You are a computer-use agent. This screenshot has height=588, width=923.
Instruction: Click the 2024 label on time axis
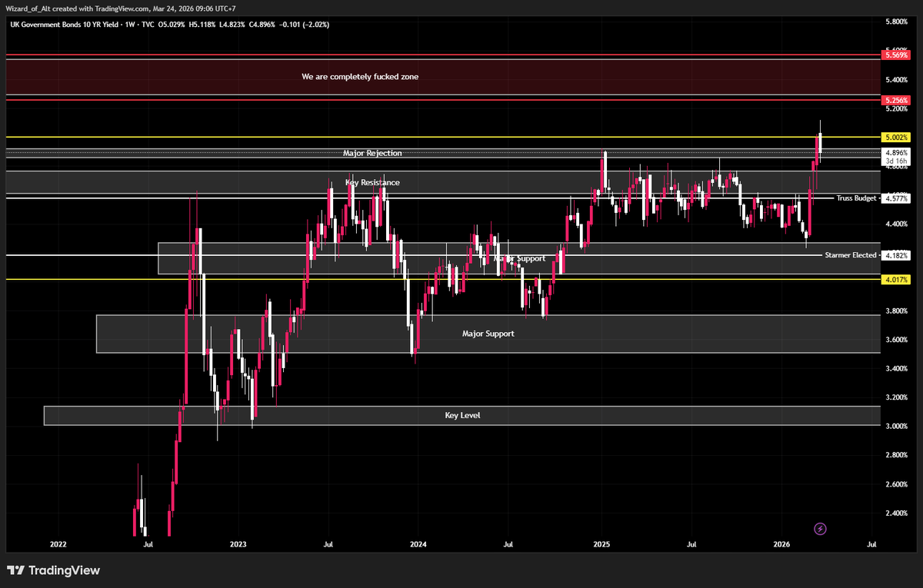point(419,544)
